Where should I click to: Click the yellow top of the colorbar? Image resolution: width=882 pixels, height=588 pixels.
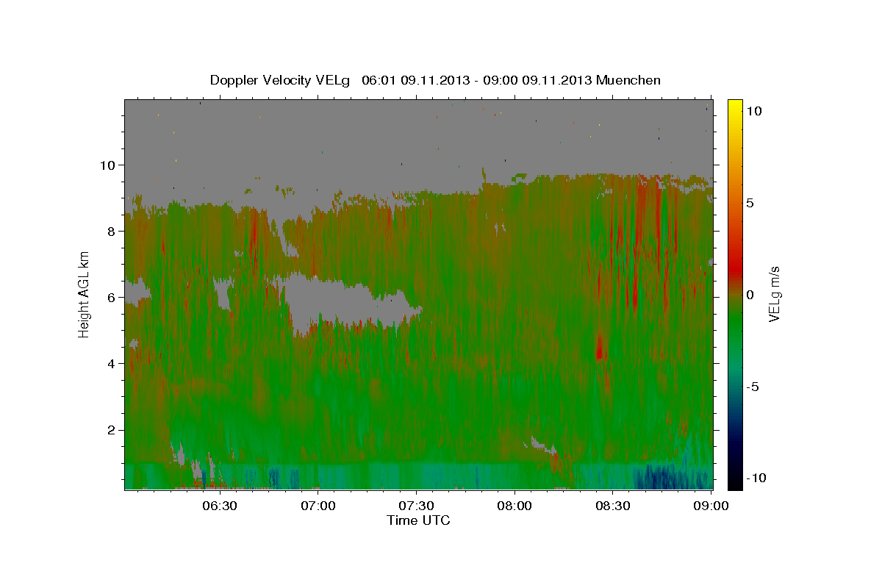tap(735, 107)
